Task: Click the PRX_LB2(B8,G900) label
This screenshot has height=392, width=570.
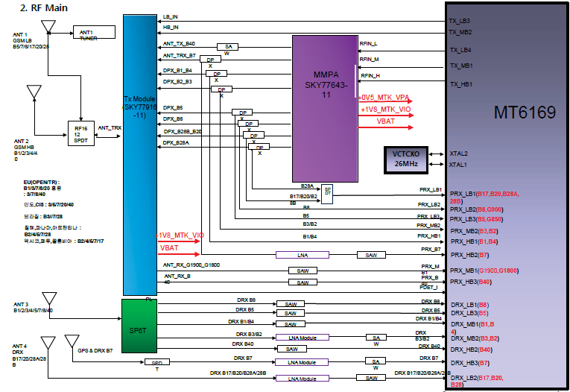Action: 477,209
